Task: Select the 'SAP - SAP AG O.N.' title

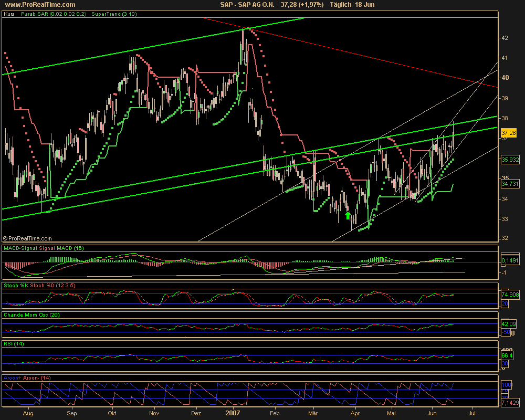Action: tap(247, 5)
